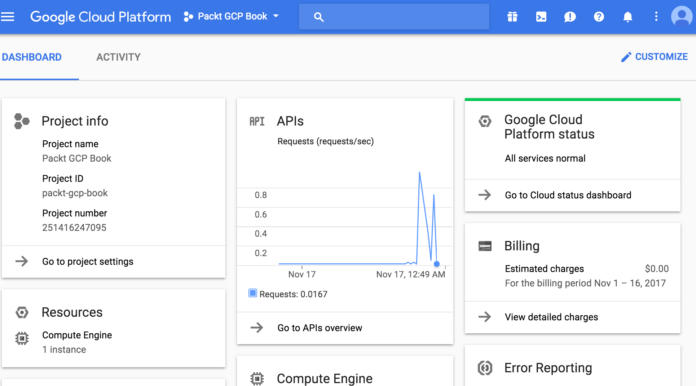Open the help question mark icon

click(x=599, y=17)
